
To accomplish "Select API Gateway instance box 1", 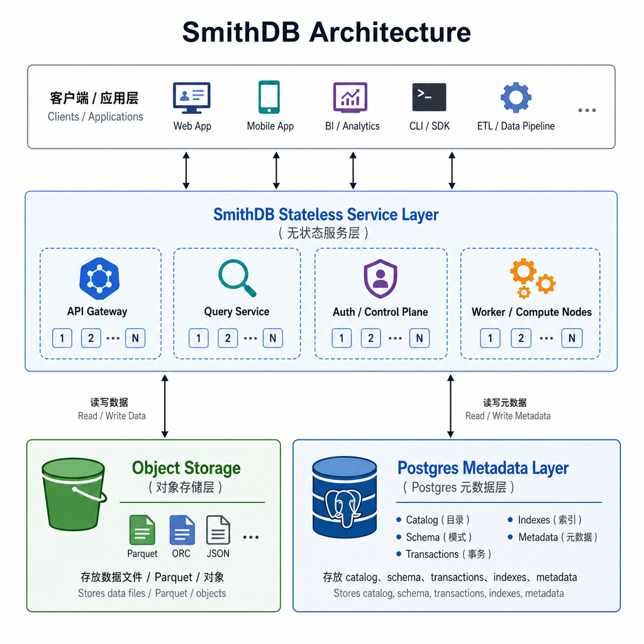I will [x=62, y=338].
